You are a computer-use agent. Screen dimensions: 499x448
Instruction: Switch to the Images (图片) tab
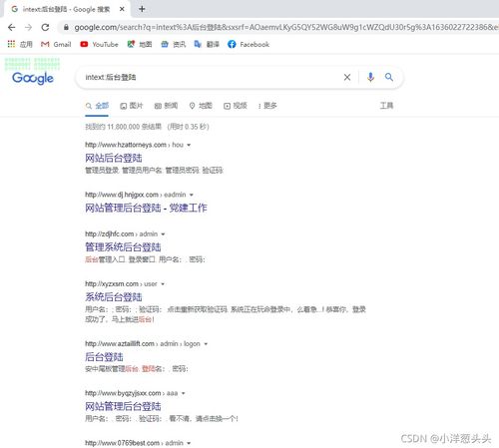click(131, 106)
